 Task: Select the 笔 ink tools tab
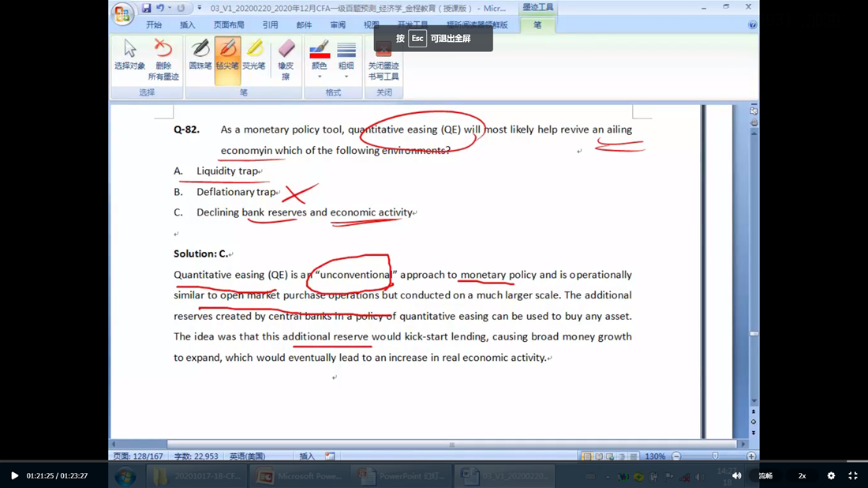click(x=537, y=25)
